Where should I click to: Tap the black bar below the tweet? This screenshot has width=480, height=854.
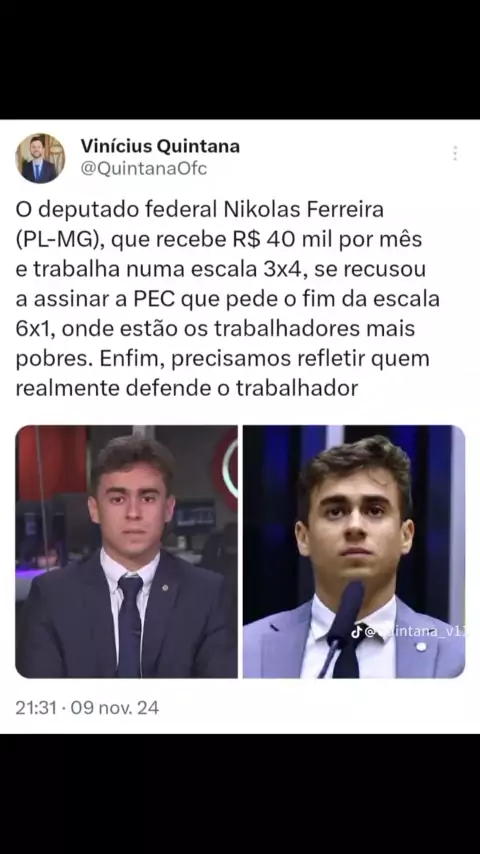[240, 794]
